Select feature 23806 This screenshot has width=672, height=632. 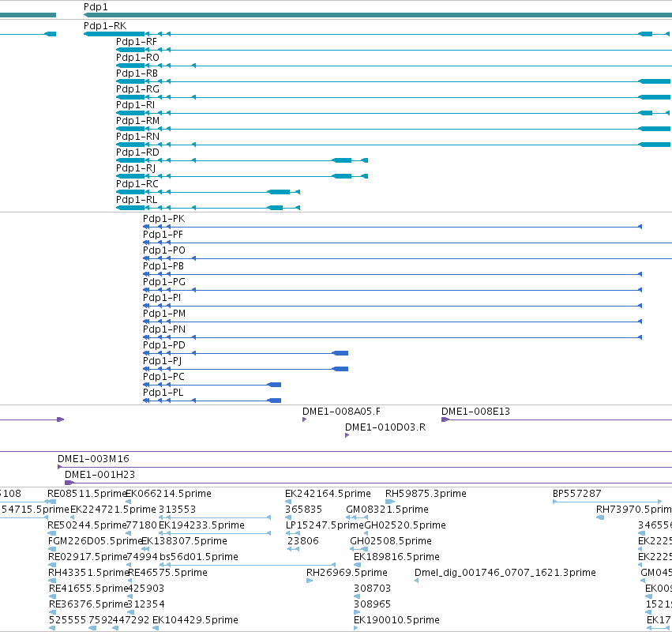pos(303,541)
